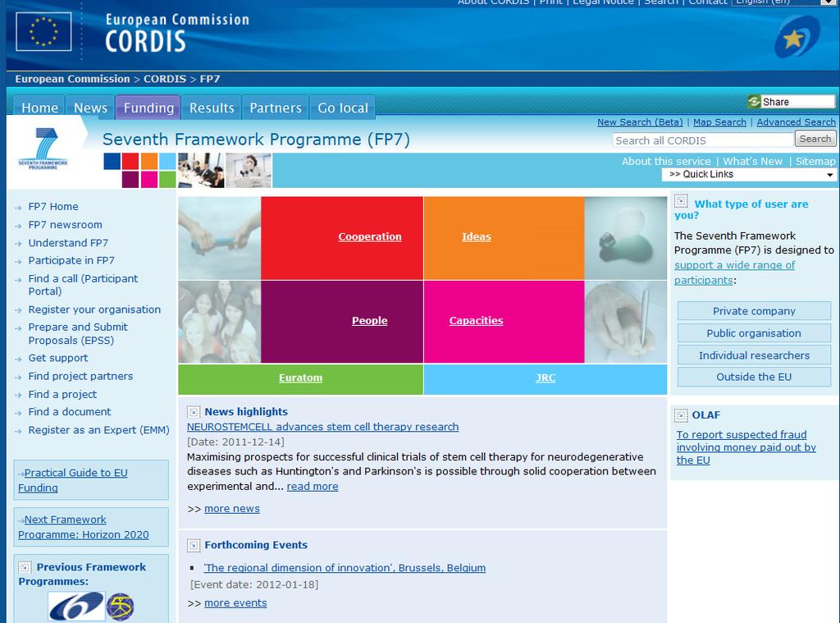Screen dimensions: 840x623
Task: Click the icon beside Forthcoming Events heading
Action: (194, 545)
